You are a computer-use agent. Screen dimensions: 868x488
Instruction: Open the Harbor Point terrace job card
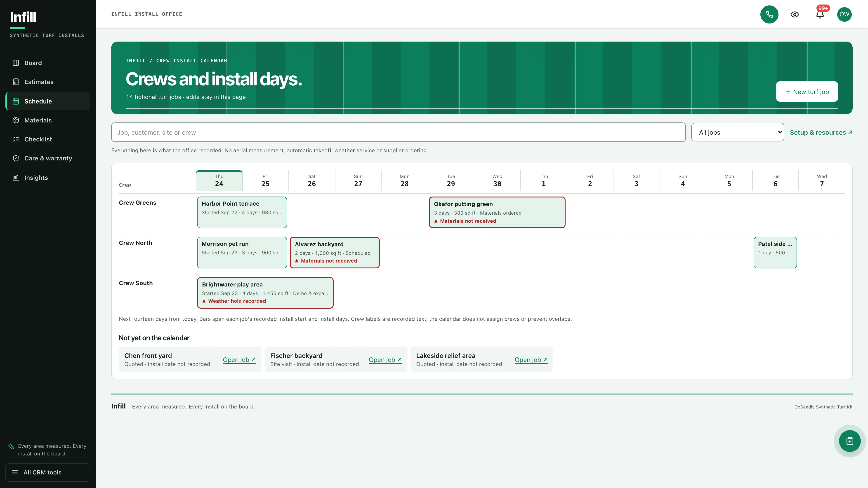[x=242, y=212]
